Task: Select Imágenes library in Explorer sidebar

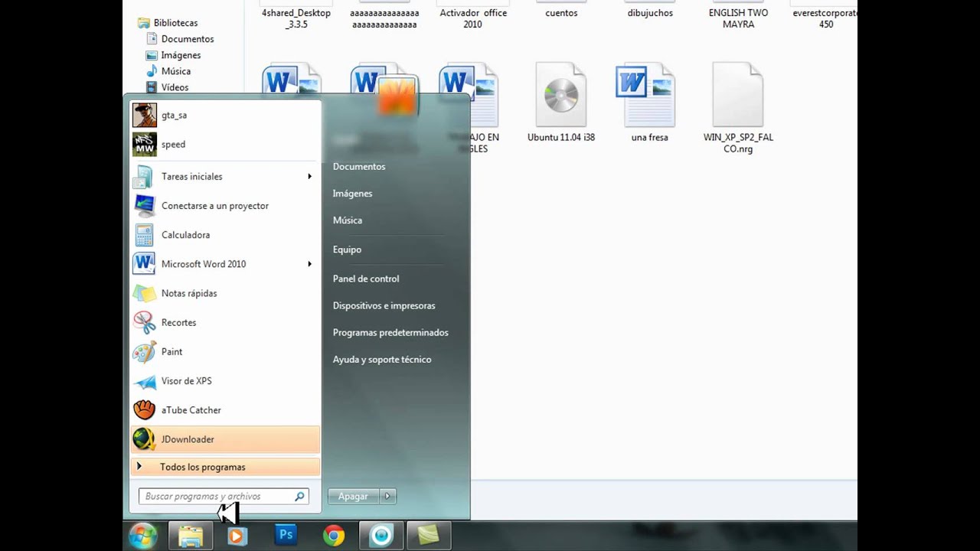Action: pos(181,55)
